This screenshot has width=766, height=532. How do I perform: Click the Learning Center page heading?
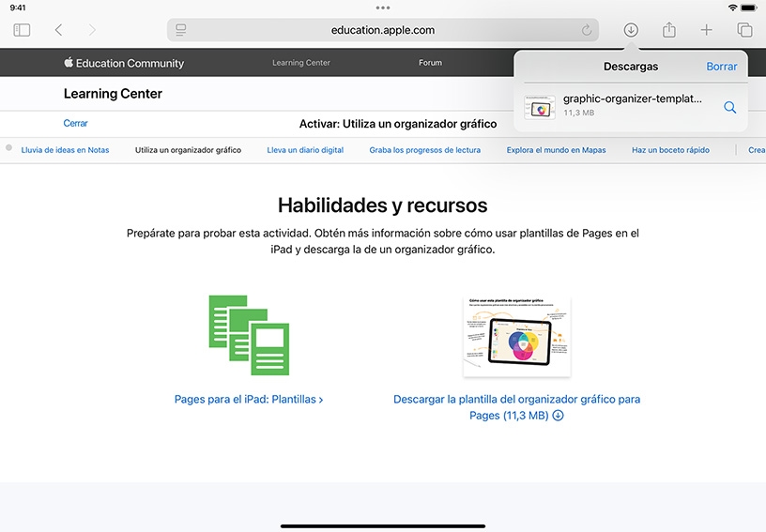coord(113,94)
